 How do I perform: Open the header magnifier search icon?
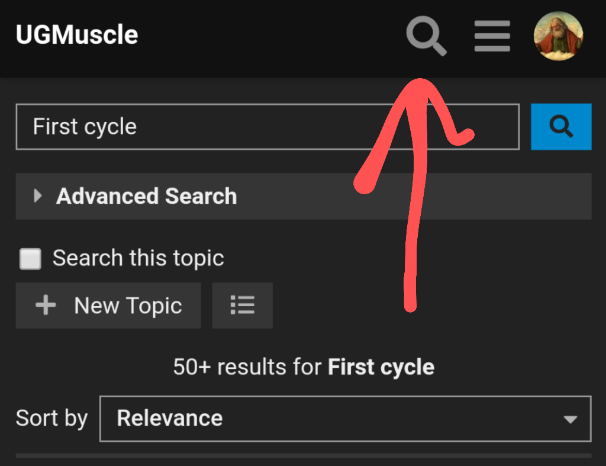pos(427,36)
